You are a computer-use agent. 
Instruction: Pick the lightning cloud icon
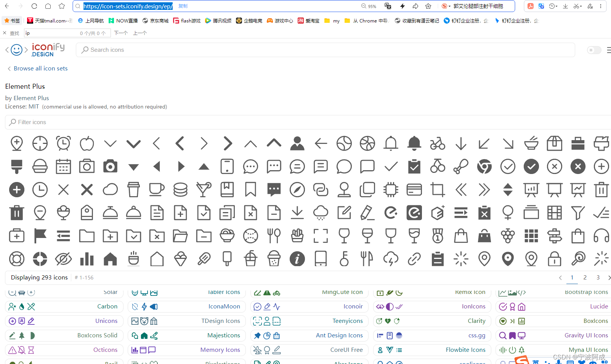coord(391,259)
